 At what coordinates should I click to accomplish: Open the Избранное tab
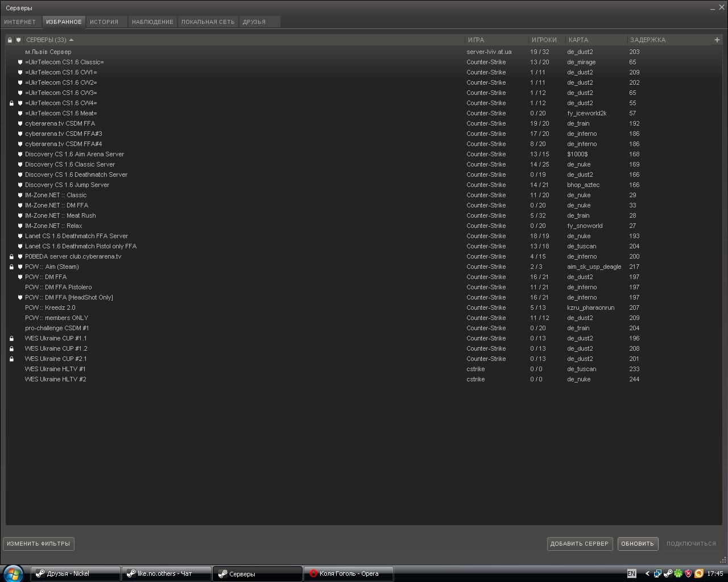pos(64,22)
